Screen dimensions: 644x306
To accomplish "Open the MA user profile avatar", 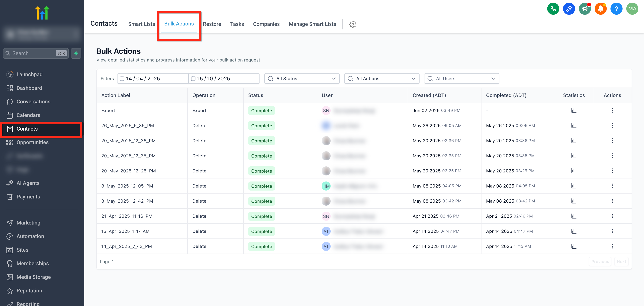I will pos(632,9).
